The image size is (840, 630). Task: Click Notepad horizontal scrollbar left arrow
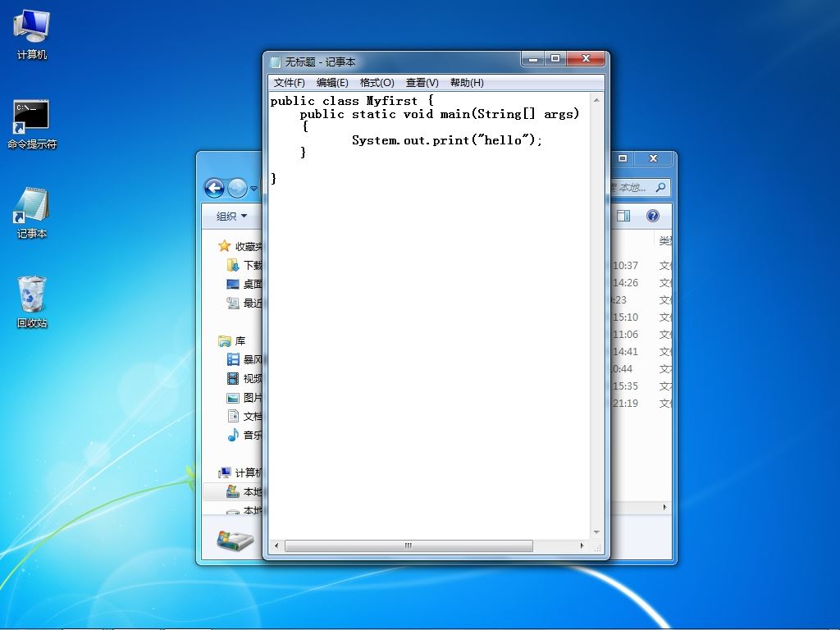point(276,546)
